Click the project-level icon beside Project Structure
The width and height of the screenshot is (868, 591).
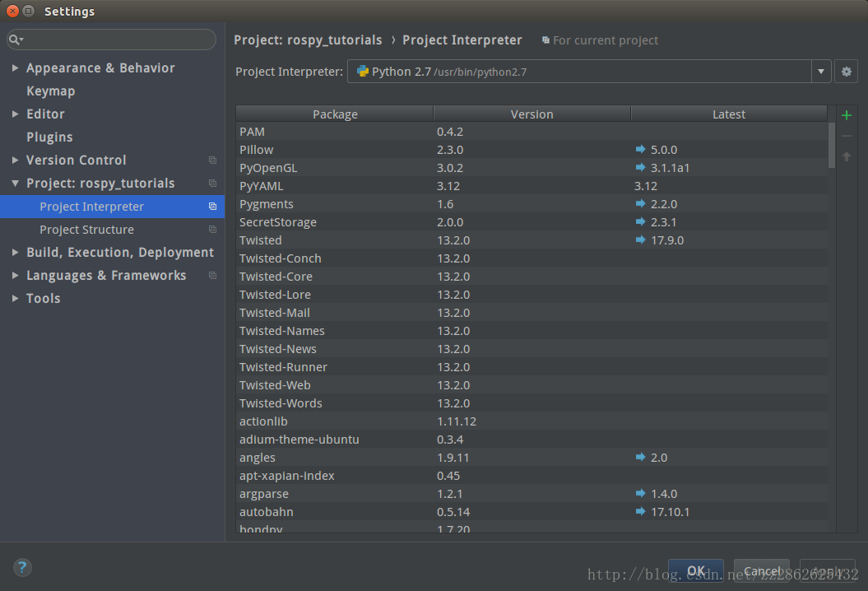point(212,230)
